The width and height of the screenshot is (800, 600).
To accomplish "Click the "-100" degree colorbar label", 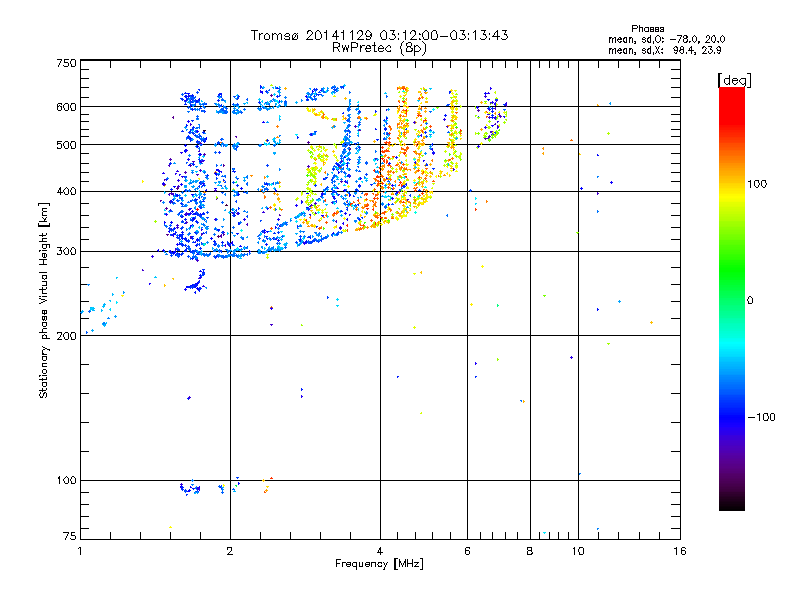I will 761,417.
